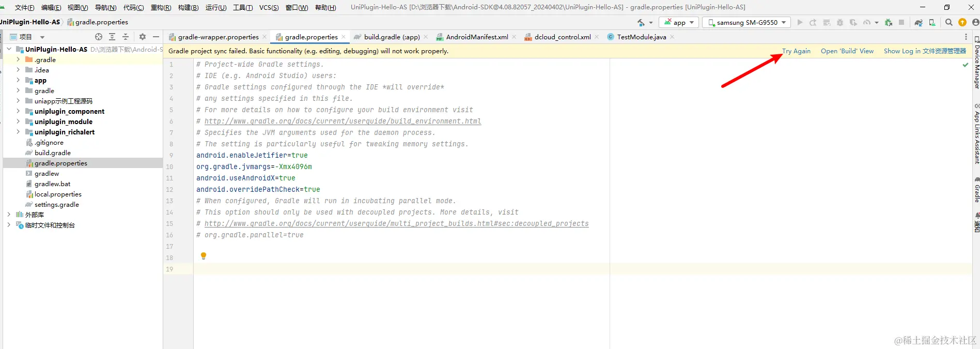The image size is (980, 349).
Task: Click the multi_project_builds.html URL in line 15
Action: tap(396, 223)
